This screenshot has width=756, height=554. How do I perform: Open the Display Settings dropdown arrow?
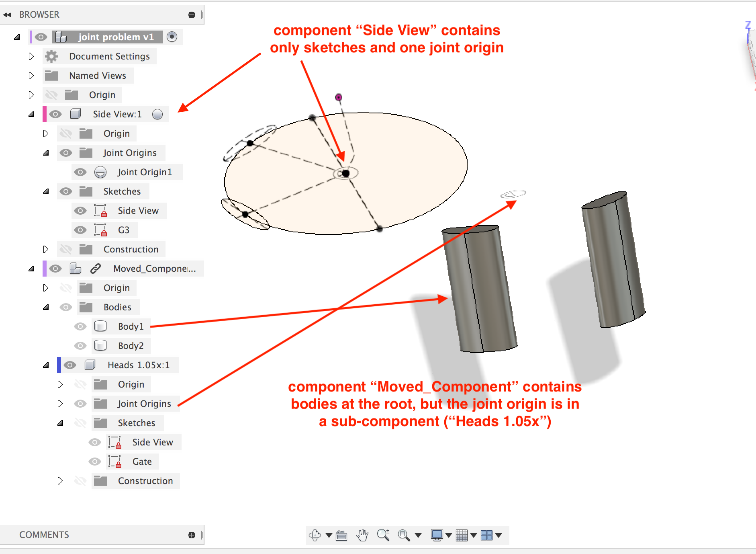448,536
